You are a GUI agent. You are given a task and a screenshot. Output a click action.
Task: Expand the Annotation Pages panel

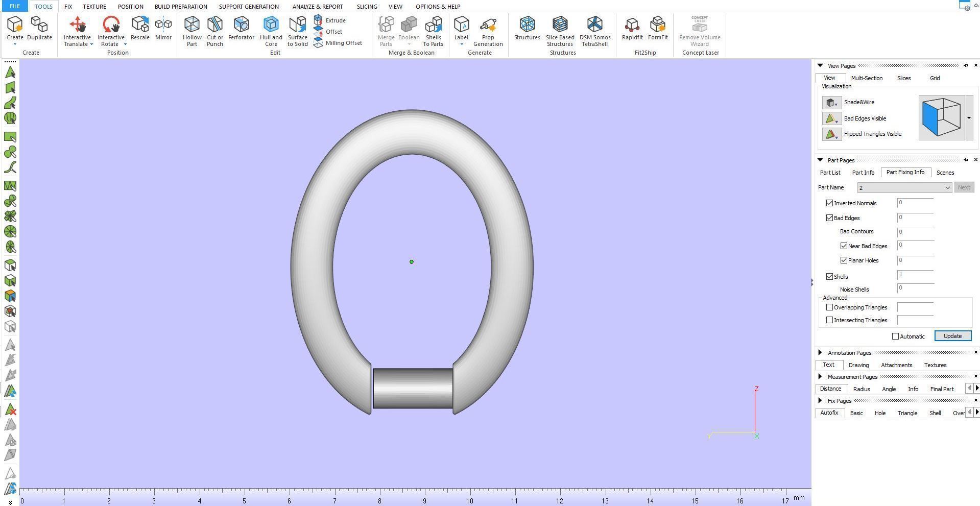(820, 353)
